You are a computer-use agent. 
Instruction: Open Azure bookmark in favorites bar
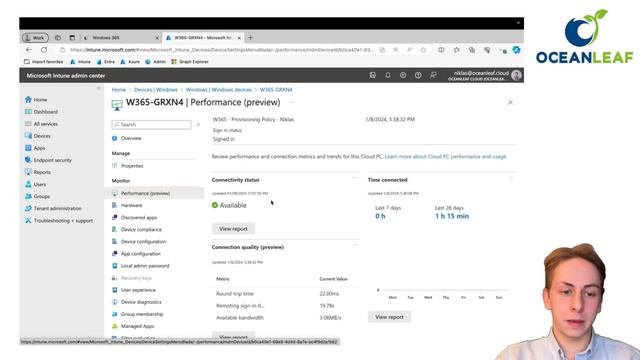(130, 62)
